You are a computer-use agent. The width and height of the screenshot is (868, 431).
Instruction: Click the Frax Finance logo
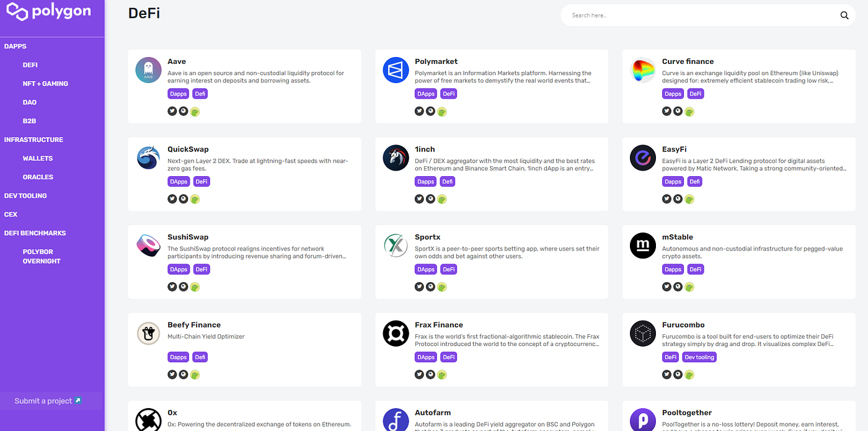coord(396,334)
